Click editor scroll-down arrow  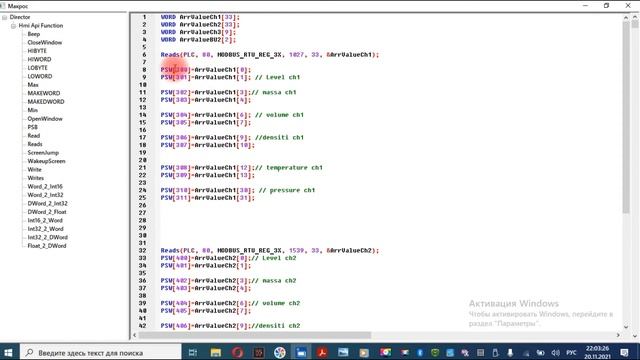pos(626,327)
